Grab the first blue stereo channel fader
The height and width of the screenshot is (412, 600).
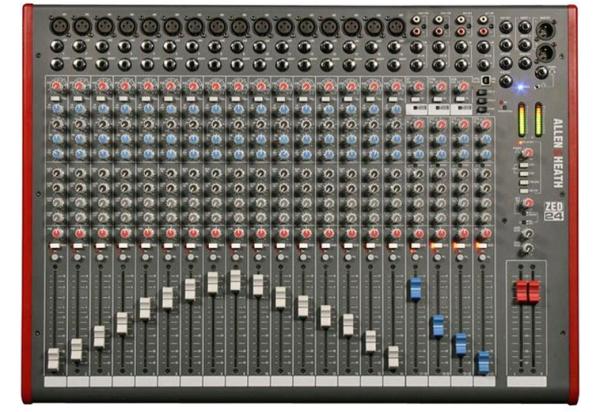(x=415, y=289)
